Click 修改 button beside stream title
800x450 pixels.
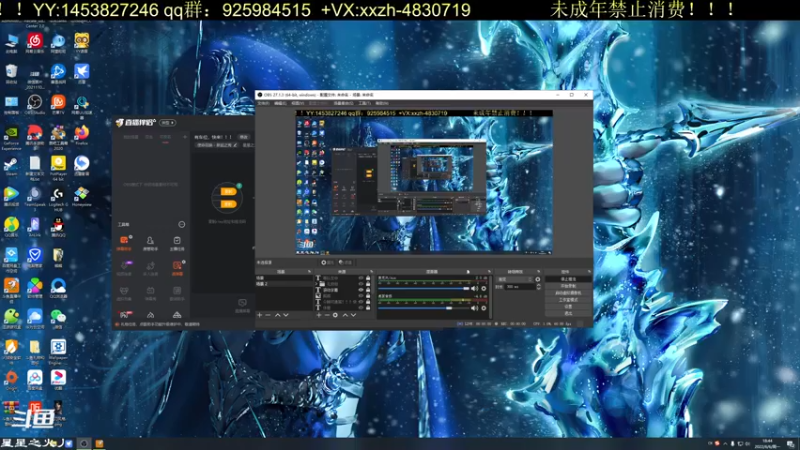[x=244, y=137]
